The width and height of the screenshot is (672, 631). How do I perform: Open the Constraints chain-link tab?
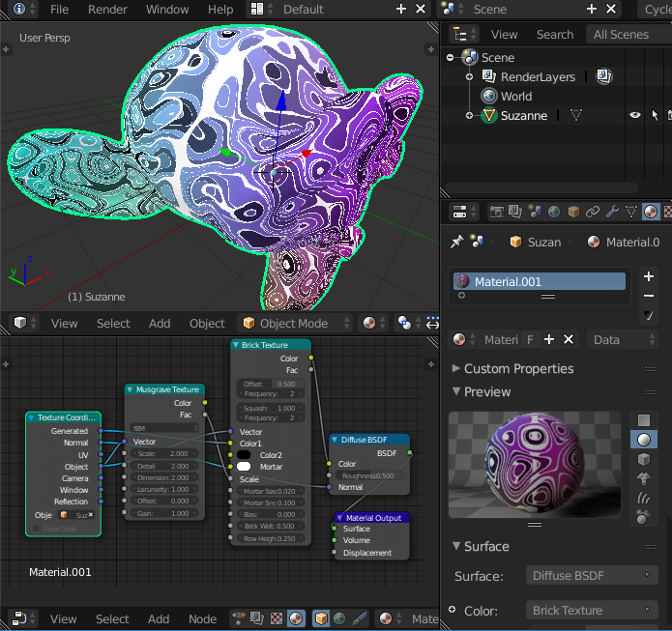click(x=593, y=212)
